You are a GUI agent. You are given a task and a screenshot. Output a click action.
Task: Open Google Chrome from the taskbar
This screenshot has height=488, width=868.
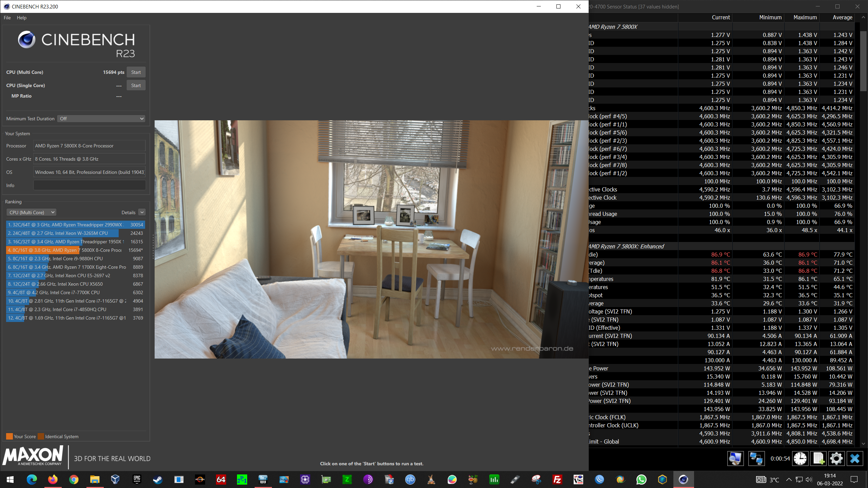pyautogui.click(x=74, y=480)
